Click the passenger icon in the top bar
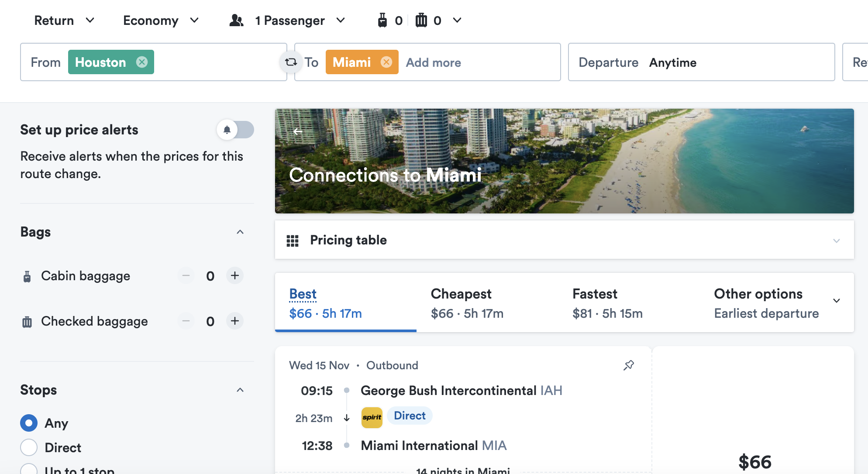The height and width of the screenshot is (474, 868). [236, 20]
